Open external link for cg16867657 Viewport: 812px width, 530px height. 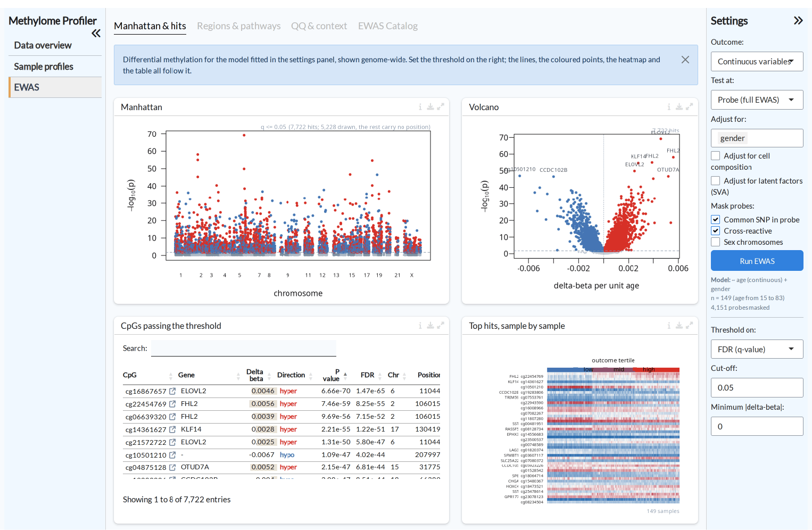[172, 392]
